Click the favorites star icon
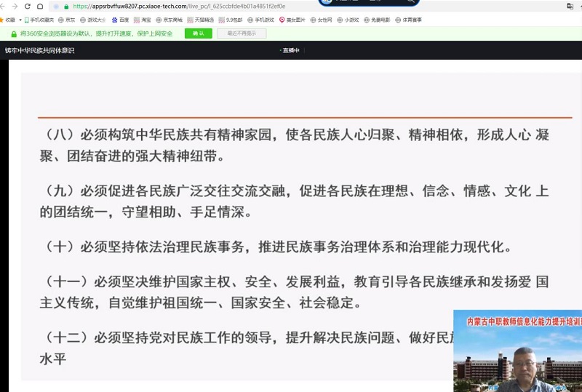Viewport: 582px width, 392px height. (2, 20)
